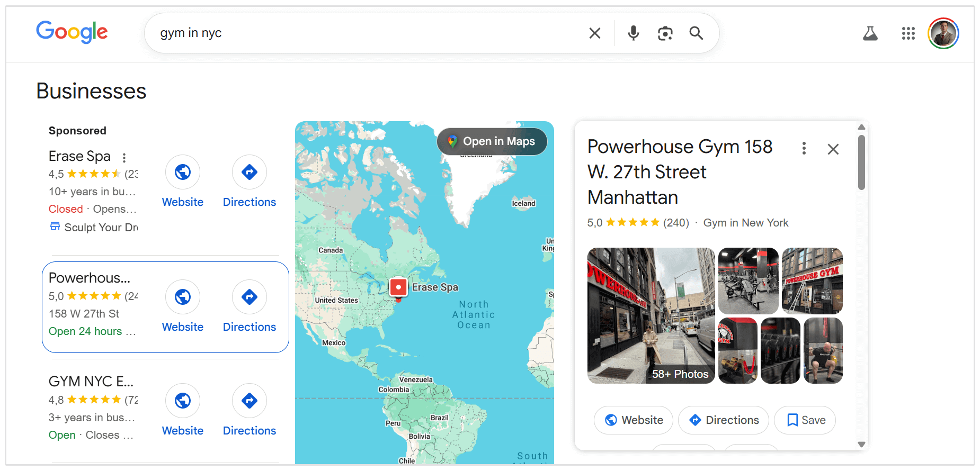Image resolution: width=980 pixels, height=471 pixels.
Task: Click the Erase Spa map pin
Action: click(398, 287)
